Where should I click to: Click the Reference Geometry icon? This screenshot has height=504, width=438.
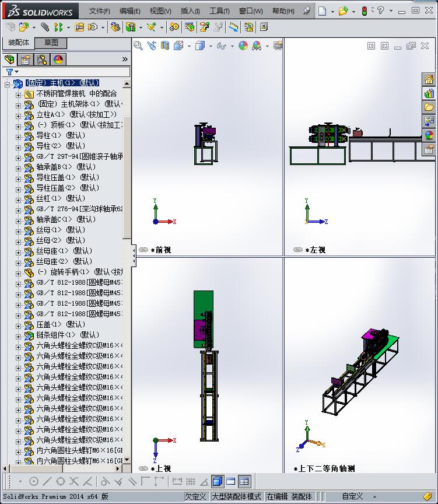pos(152,27)
